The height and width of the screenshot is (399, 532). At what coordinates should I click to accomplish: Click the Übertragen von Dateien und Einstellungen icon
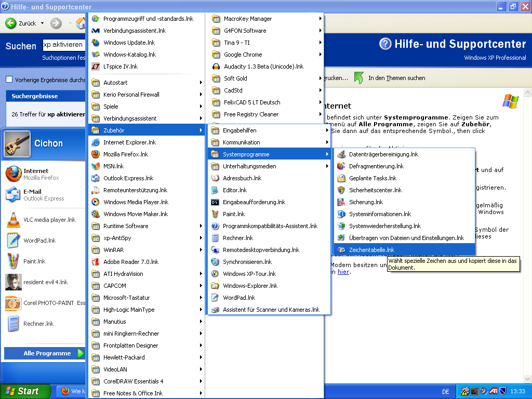point(341,238)
